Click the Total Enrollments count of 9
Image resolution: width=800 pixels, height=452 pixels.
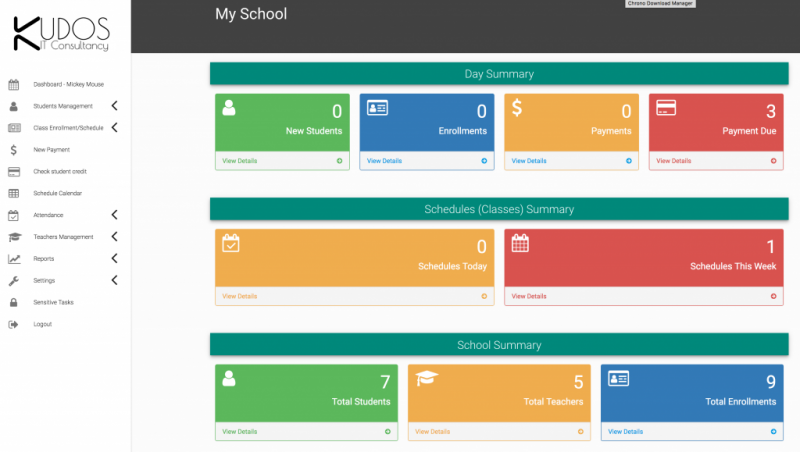click(x=770, y=382)
